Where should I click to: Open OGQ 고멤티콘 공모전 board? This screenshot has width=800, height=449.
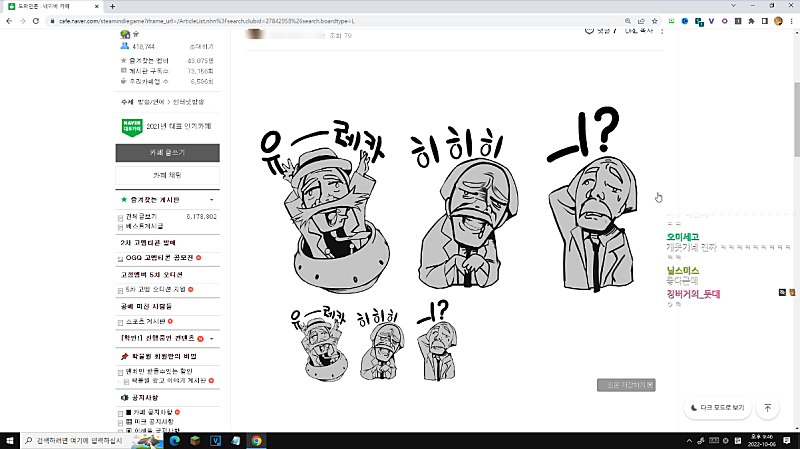tap(159, 258)
